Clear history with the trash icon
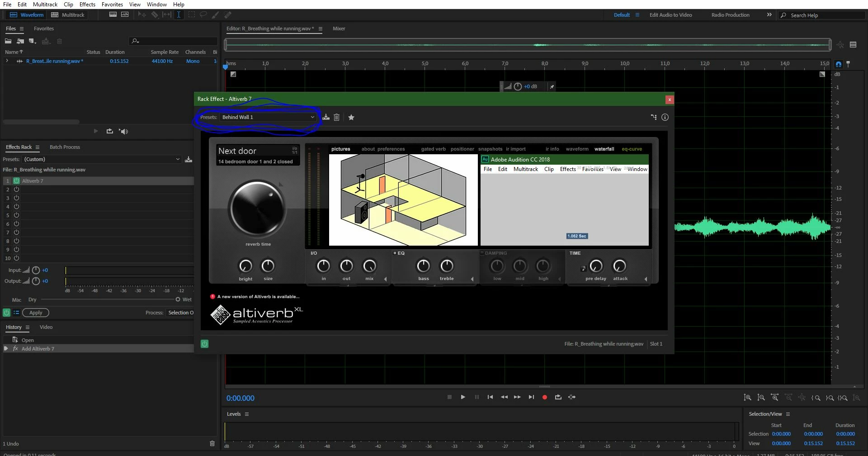Viewport: 868px width, 456px height. click(x=212, y=443)
